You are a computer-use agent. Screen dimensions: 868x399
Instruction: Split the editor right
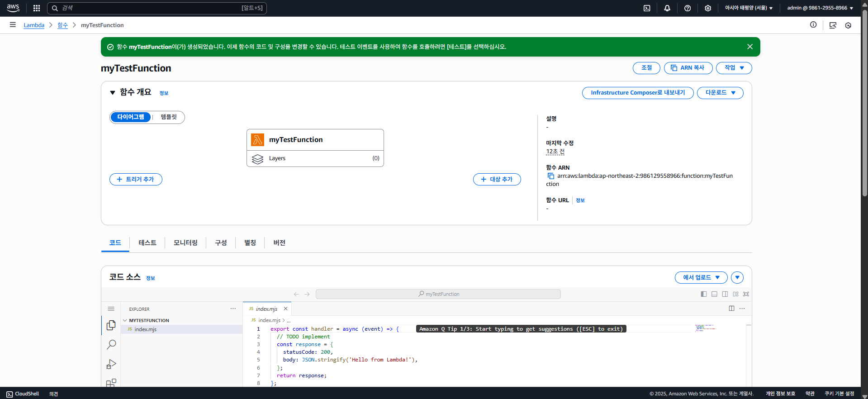point(731,309)
